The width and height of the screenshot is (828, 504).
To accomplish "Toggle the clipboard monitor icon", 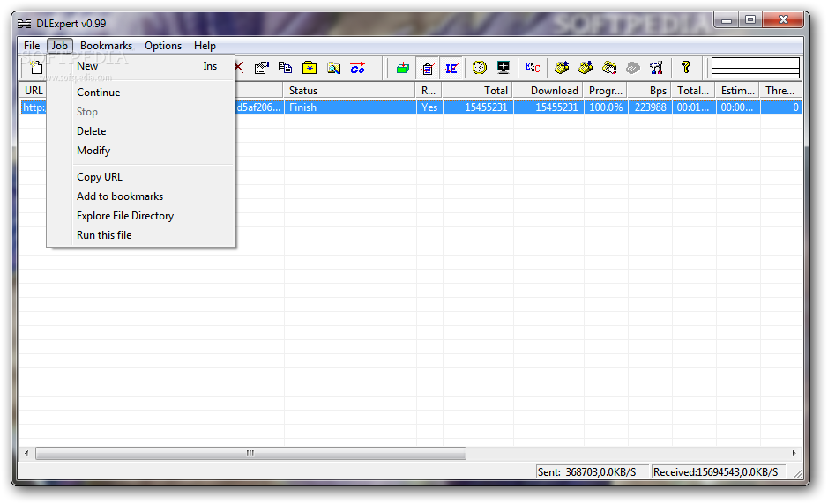I will (x=428, y=68).
